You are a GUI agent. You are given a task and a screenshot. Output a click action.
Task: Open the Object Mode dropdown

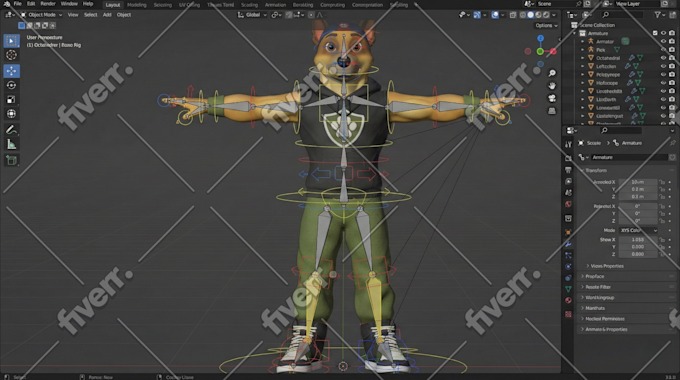click(x=41, y=15)
